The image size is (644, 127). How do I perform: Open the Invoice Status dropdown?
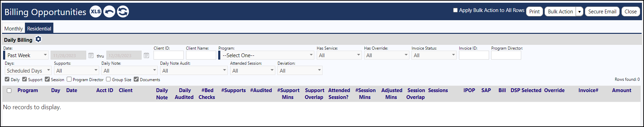434,55
